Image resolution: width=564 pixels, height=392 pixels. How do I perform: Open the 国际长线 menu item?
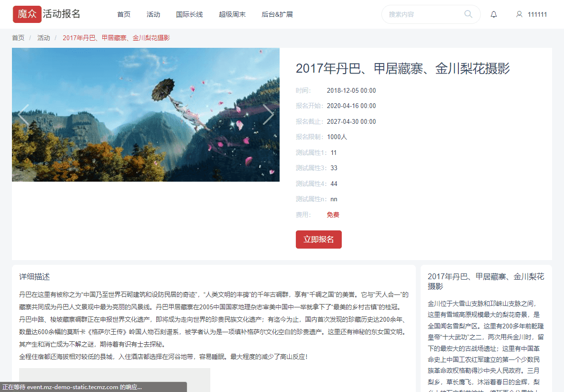(x=189, y=14)
